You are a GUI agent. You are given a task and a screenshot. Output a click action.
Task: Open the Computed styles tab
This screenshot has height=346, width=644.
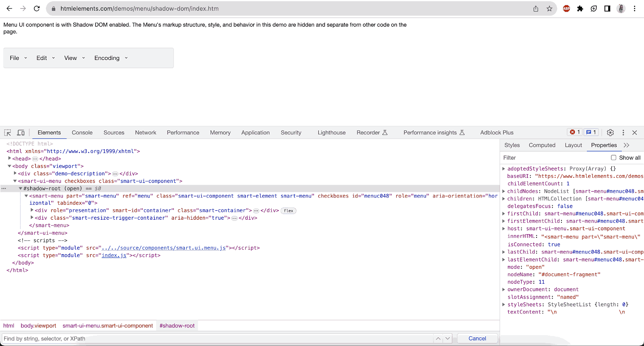click(542, 145)
